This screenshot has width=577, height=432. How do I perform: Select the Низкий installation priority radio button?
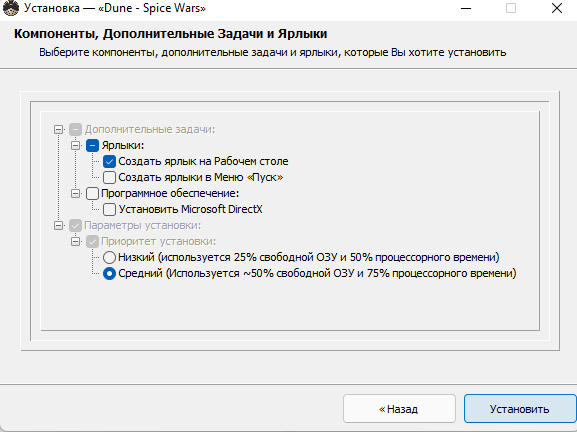pos(109,257)
